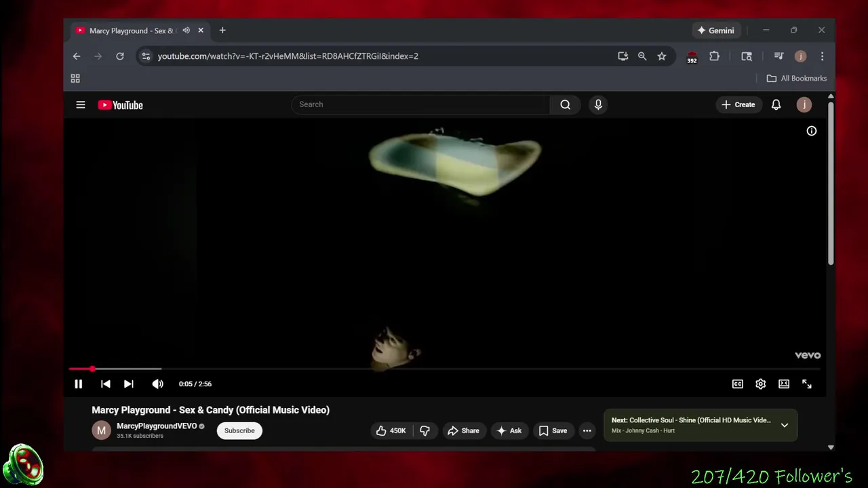
Task: Share the video
Action: click(463, 430)
